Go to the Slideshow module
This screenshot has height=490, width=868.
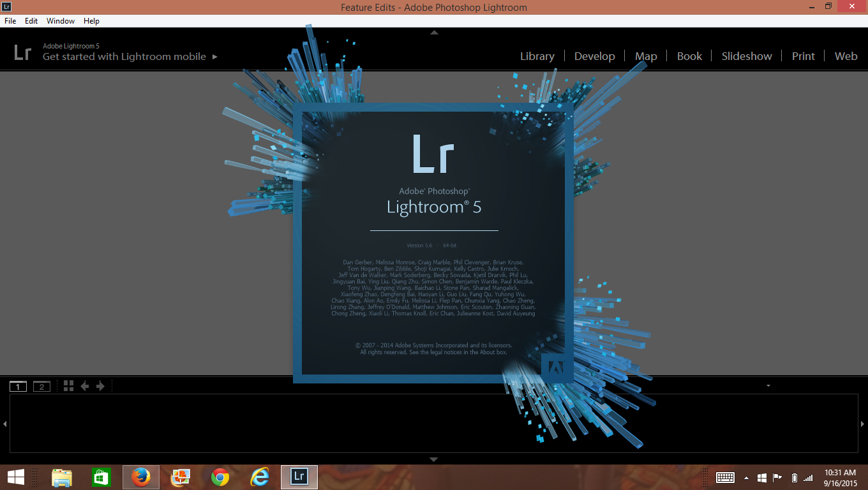pos(747,56)
